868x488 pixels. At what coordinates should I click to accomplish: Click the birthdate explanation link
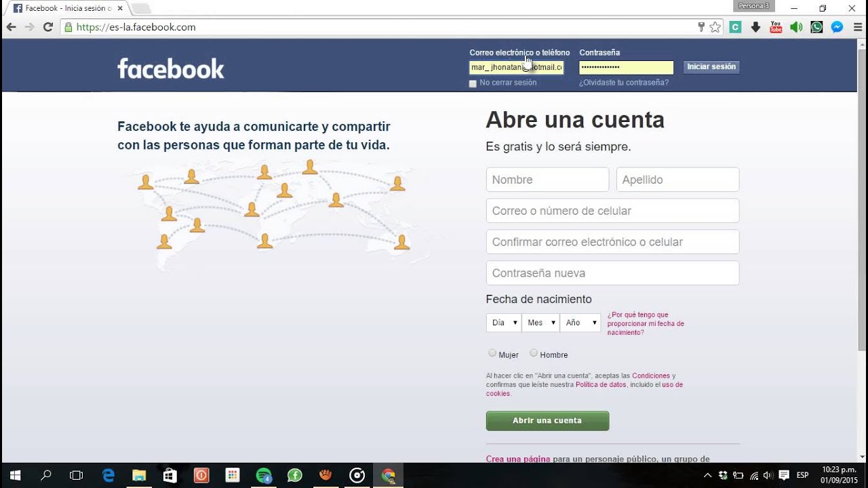click(x=646, y=323)
